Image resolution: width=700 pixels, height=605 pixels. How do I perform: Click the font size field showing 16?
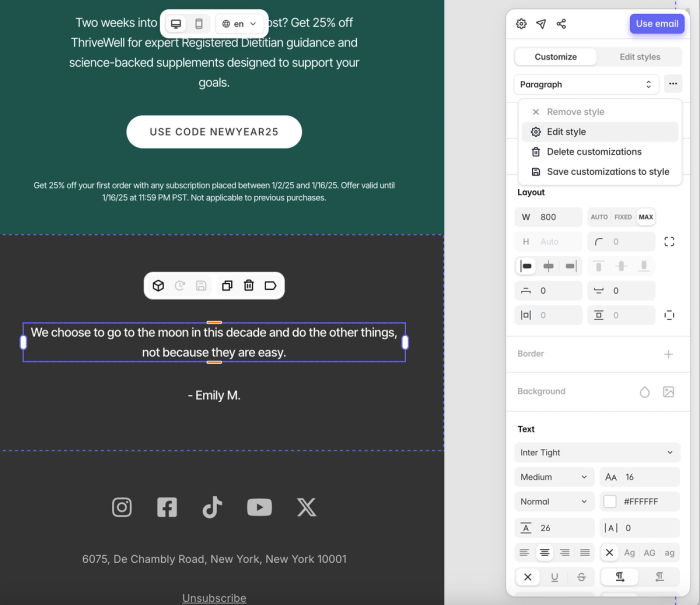(639, 477)
